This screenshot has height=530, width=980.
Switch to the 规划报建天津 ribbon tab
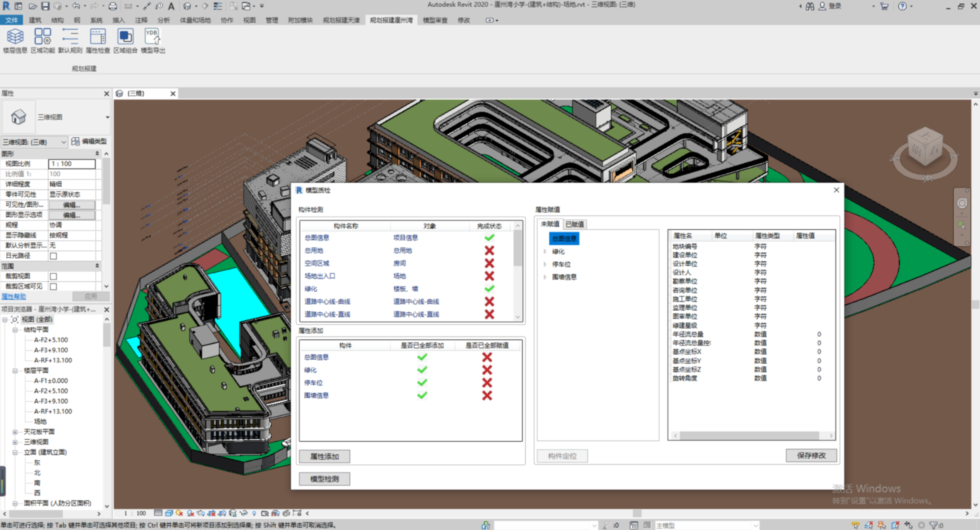(341, 20)
